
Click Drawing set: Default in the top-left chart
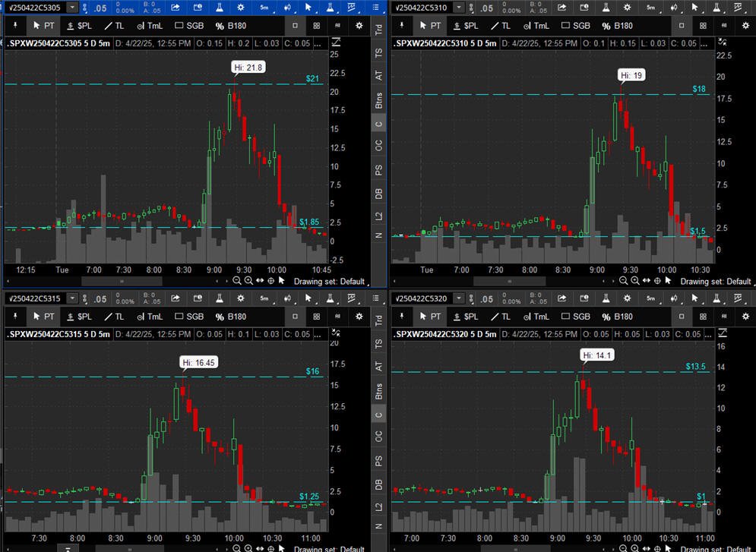coord(329,281)
